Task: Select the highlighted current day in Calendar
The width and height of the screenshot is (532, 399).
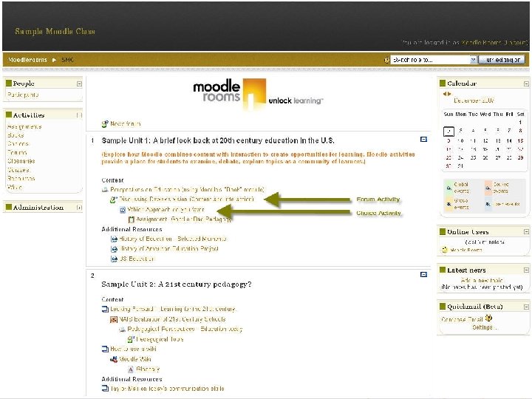Action: click(449, 132)
